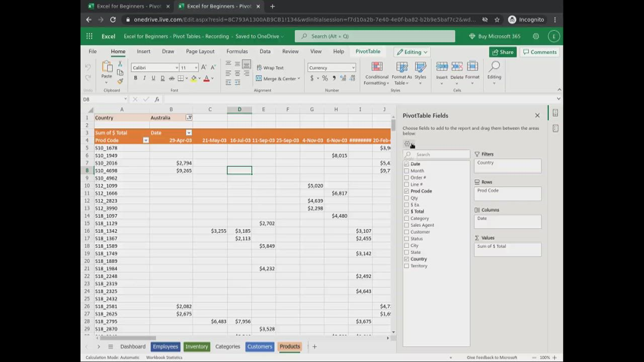Click the formula bar input
Image resolution: width=644 pixels, height=362 pixels.
click(360, 99)
